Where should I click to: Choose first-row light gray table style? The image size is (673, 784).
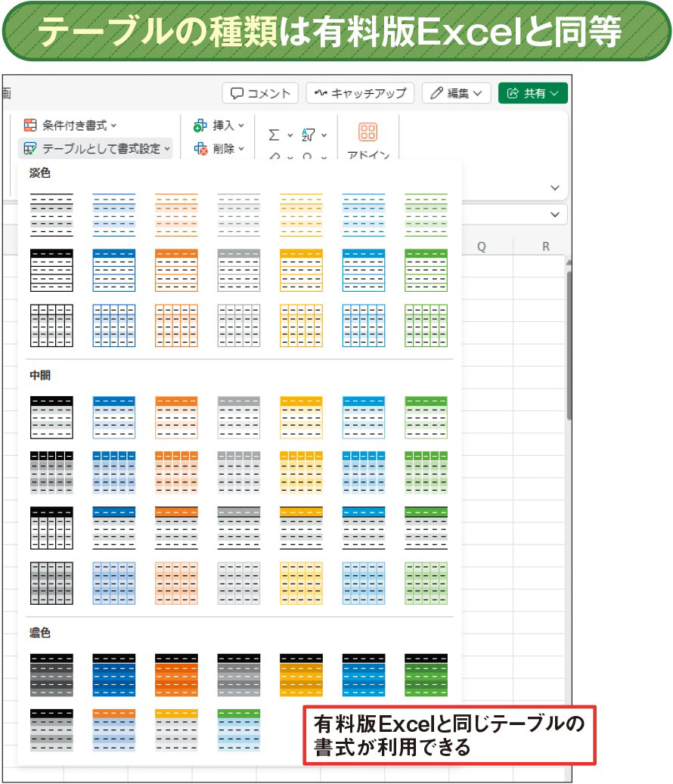coord(239,215)
